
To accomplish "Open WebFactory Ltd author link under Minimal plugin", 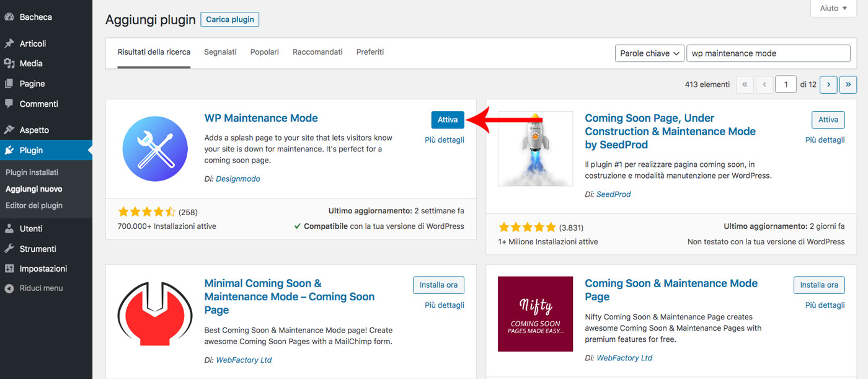I will 244,360.
